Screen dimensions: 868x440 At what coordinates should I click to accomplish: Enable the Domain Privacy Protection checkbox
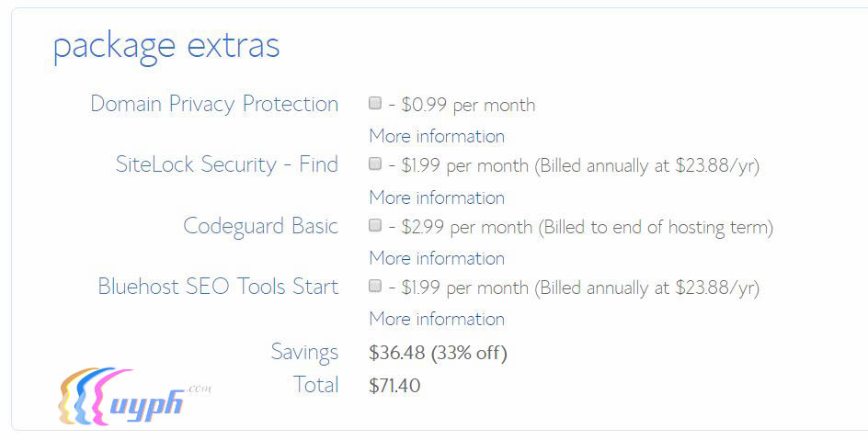click(375, 103)
